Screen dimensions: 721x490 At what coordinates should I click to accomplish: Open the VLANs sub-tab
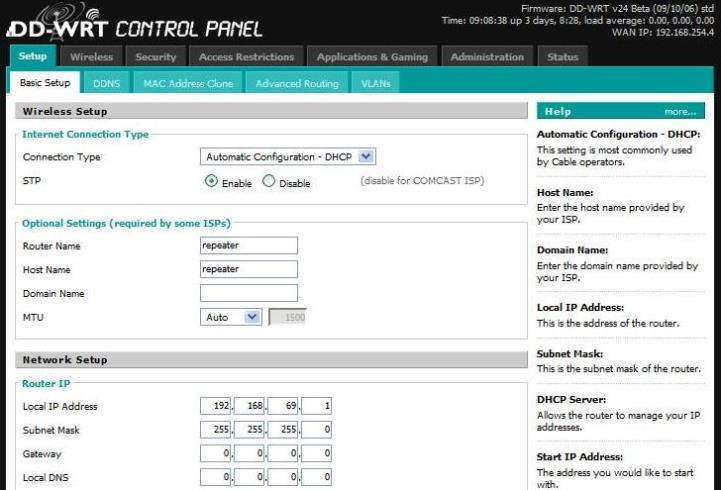[x=375, y=83]
